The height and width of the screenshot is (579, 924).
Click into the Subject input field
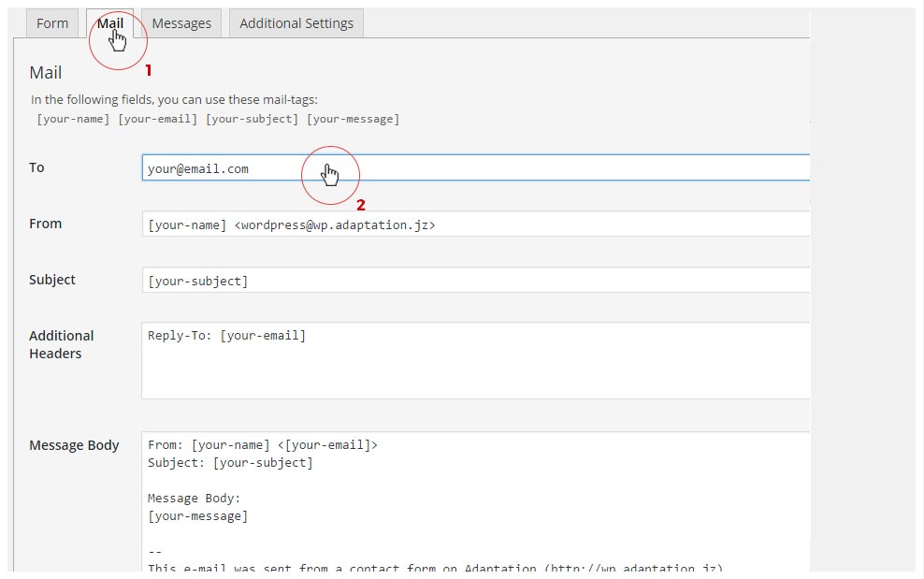[x=475, y=281]
